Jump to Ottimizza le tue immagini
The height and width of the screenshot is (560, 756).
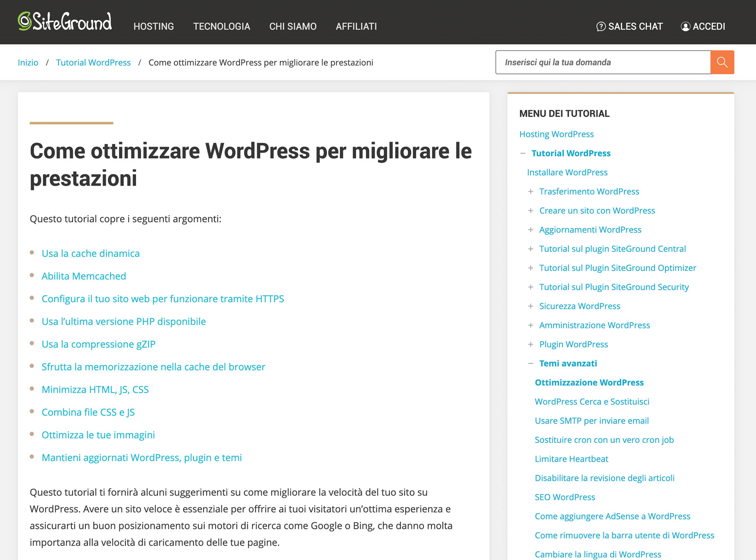pyautogui.click(x=98, y=435)
